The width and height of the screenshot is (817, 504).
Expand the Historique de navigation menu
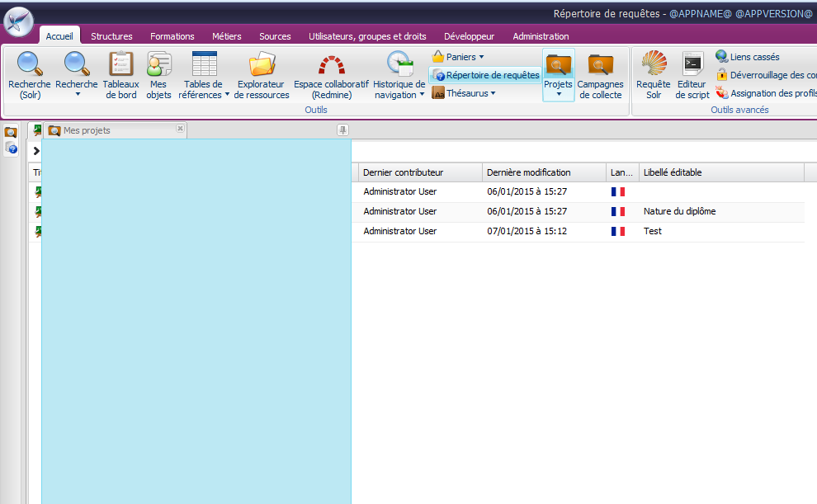[399, 89]
